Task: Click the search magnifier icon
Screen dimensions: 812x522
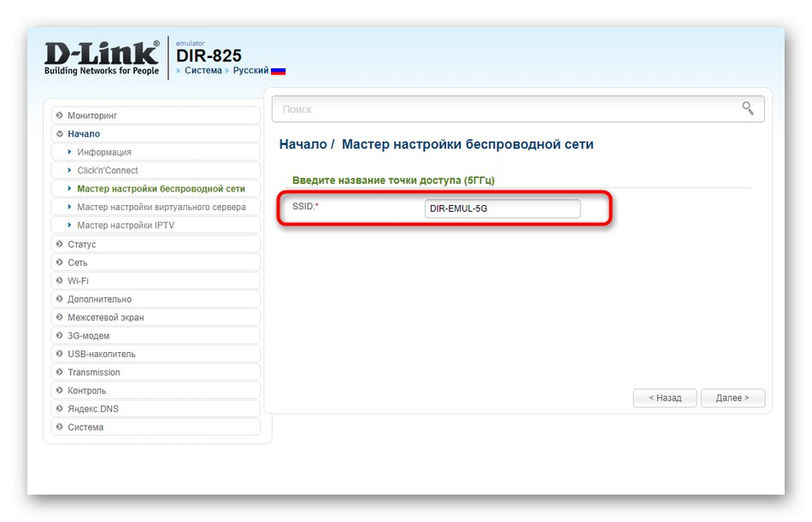Action: pos(747,108)
